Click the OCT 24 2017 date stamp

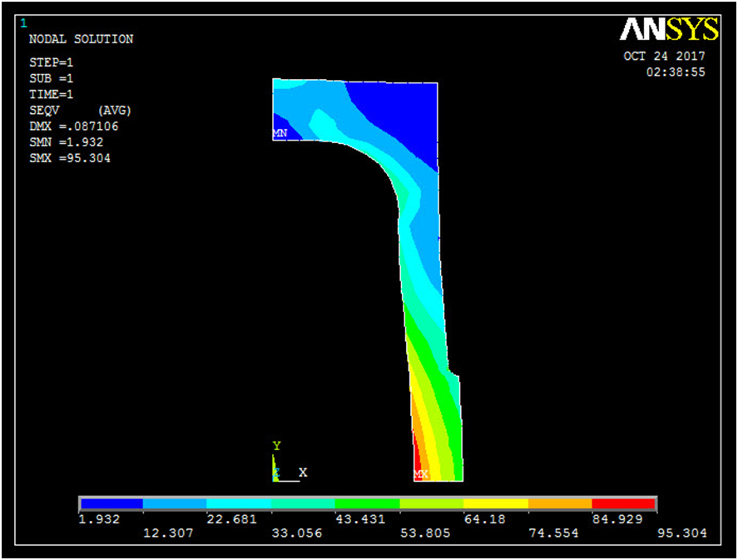pyautogui.click(x=664, y=57)
